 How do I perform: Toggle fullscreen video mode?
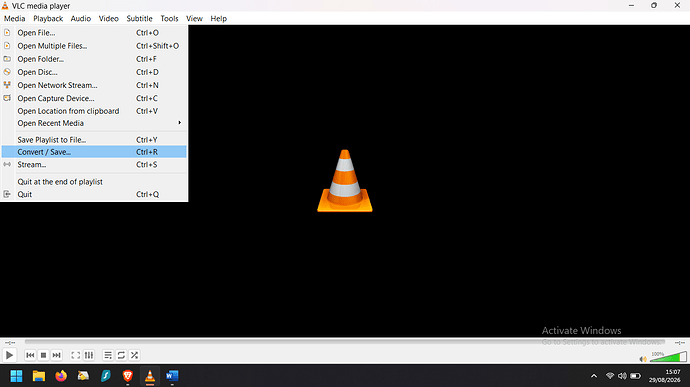point(76,355)
